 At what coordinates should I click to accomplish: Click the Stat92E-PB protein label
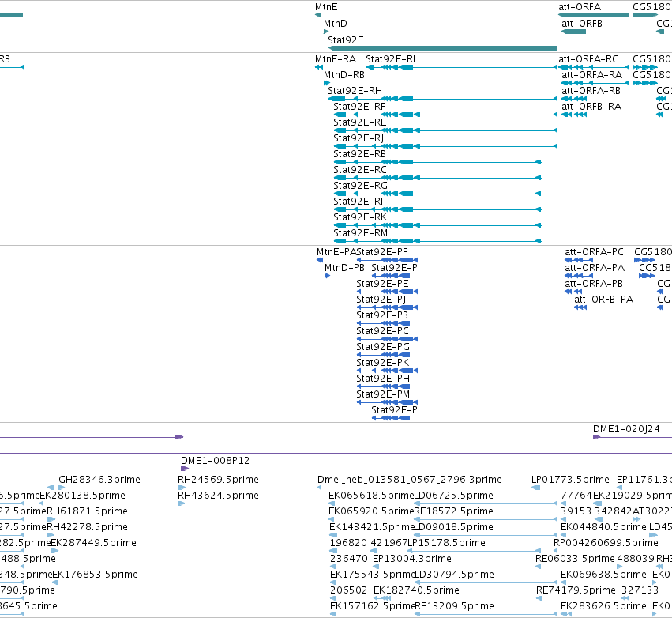coord(382,315)
